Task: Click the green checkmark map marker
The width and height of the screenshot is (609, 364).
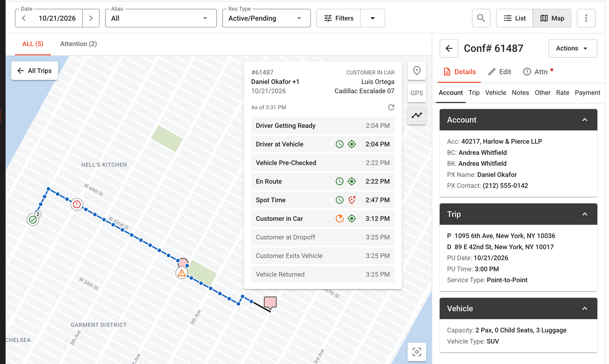Action: click(33, 219)
